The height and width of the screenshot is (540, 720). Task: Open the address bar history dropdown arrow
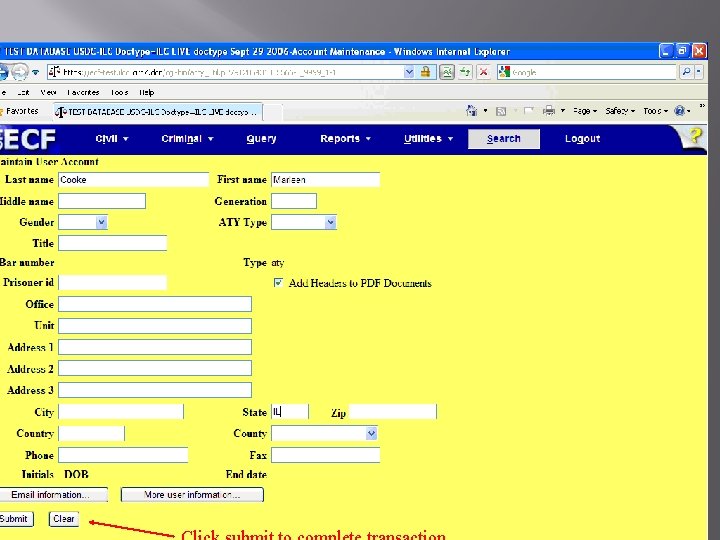[x=409, y=72]
